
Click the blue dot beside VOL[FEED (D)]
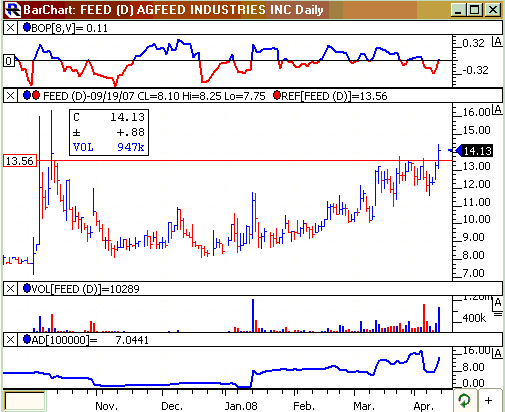(27, 288)
